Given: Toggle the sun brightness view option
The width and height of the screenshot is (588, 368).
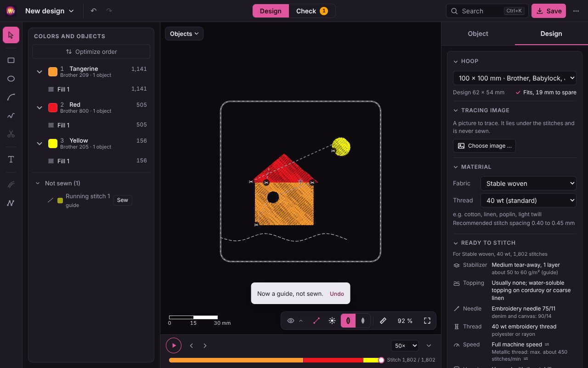Looking at the screenshot, I should (332, 321).
